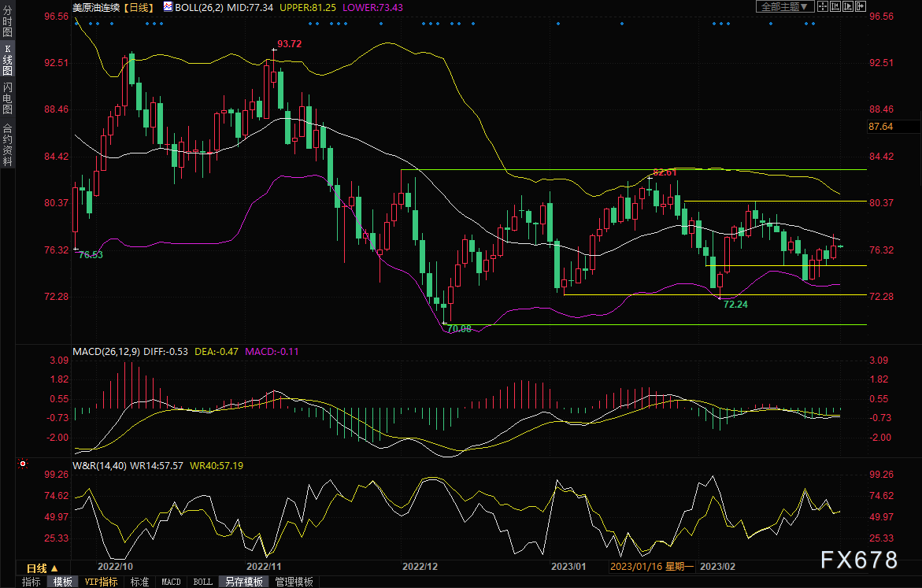Screen dimensions: 922x588
Task: Click 另存模板 to save template
Action: (x=244, y=582)
